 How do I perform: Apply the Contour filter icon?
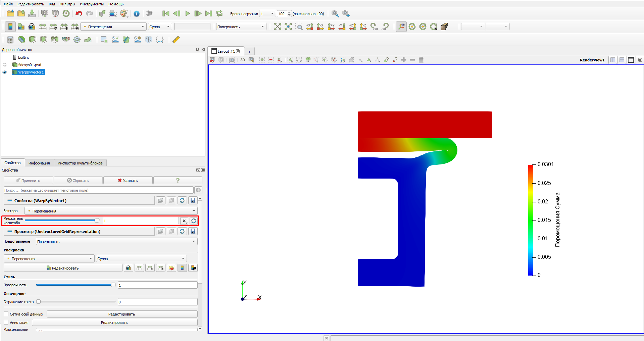coord(21,40)
